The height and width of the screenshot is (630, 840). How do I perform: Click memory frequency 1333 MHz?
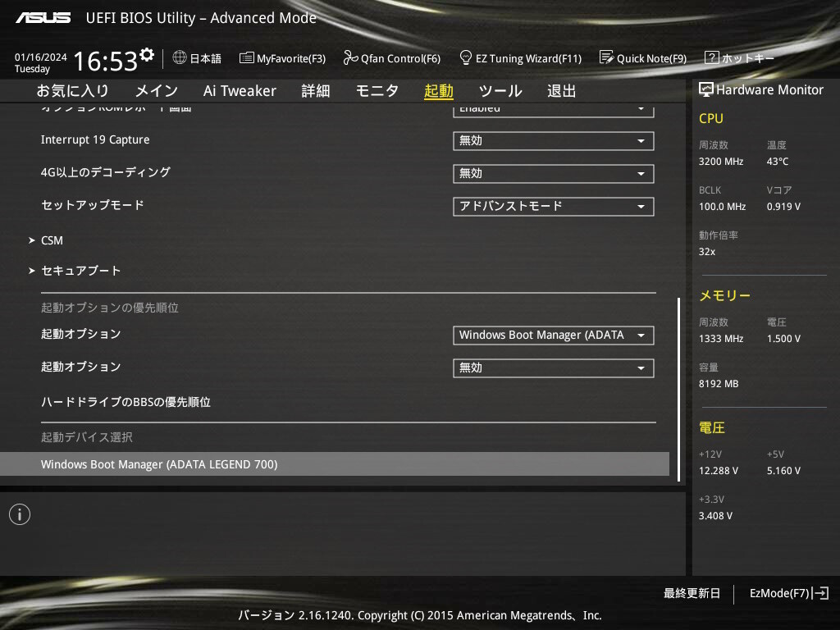coord(721,339)
